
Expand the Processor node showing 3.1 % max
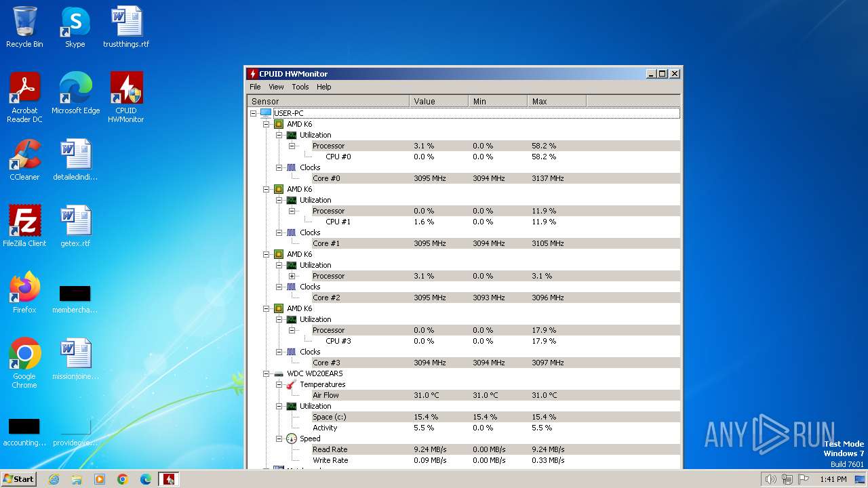pyautogui.click(x=292, y=276)
